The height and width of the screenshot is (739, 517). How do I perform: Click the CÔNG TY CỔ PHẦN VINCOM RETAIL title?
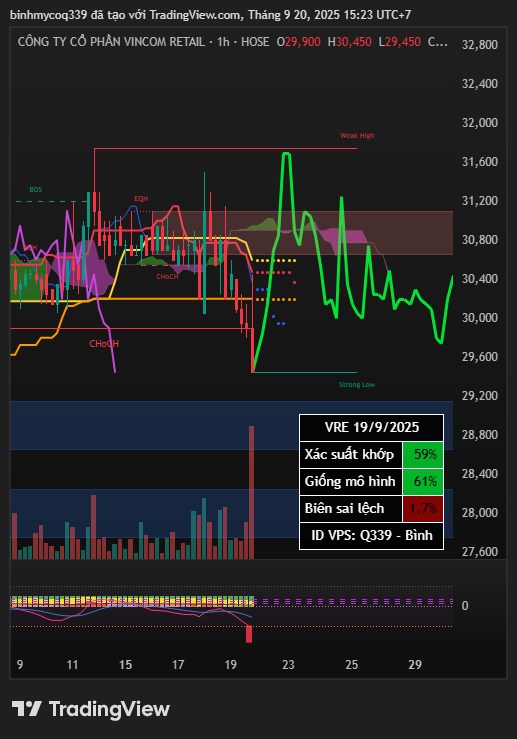click(111, 42)
